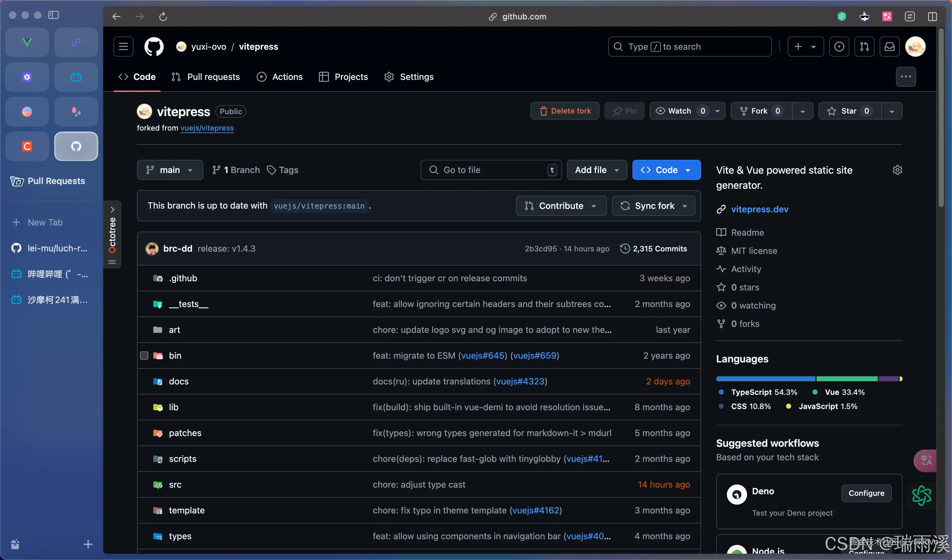This screenshot has width=952, height=560.
Task: Click the Delete fork button
Action: pyautogui.click(x=565, y=111)
